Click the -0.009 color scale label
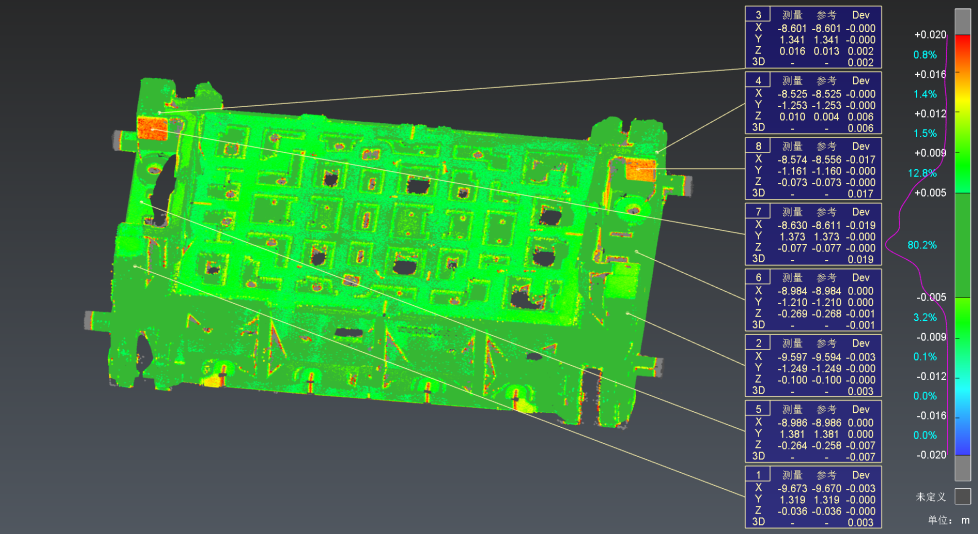Screen dimensions: 978x534 click(x=931, y=337)
